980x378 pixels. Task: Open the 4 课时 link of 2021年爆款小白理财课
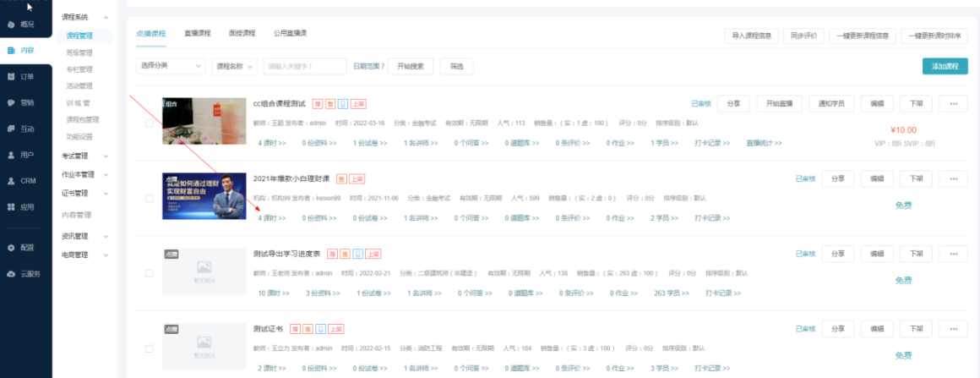point(272,218)
